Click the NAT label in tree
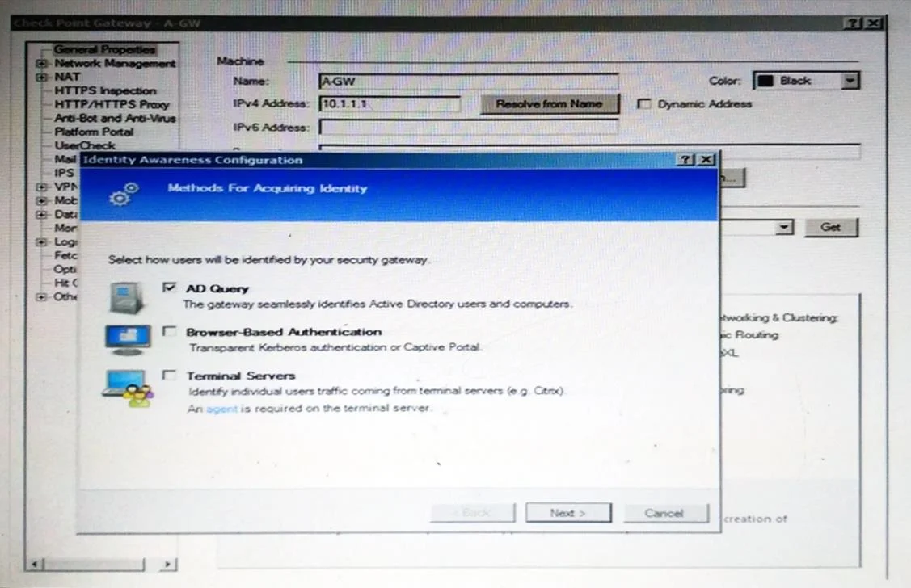911x588 pixels. [67, 77]
